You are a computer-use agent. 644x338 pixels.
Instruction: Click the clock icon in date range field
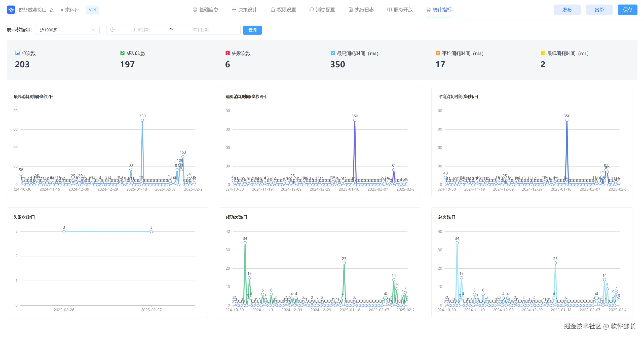pos(112,30)
